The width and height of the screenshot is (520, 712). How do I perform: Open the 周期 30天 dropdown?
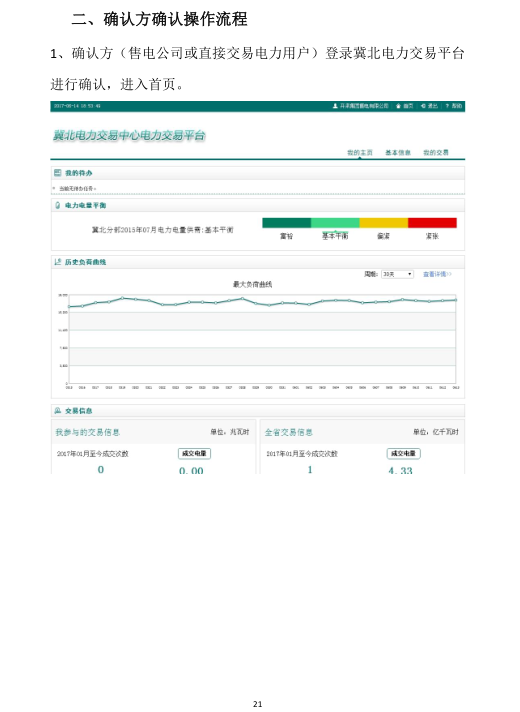coord(397,274)
